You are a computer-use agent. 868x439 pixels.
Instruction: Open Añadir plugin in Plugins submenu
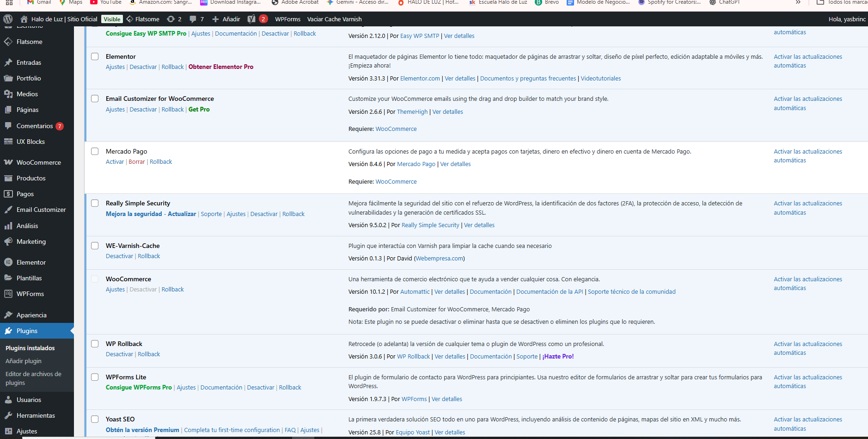pyautogui.click(x=24, y=361)
